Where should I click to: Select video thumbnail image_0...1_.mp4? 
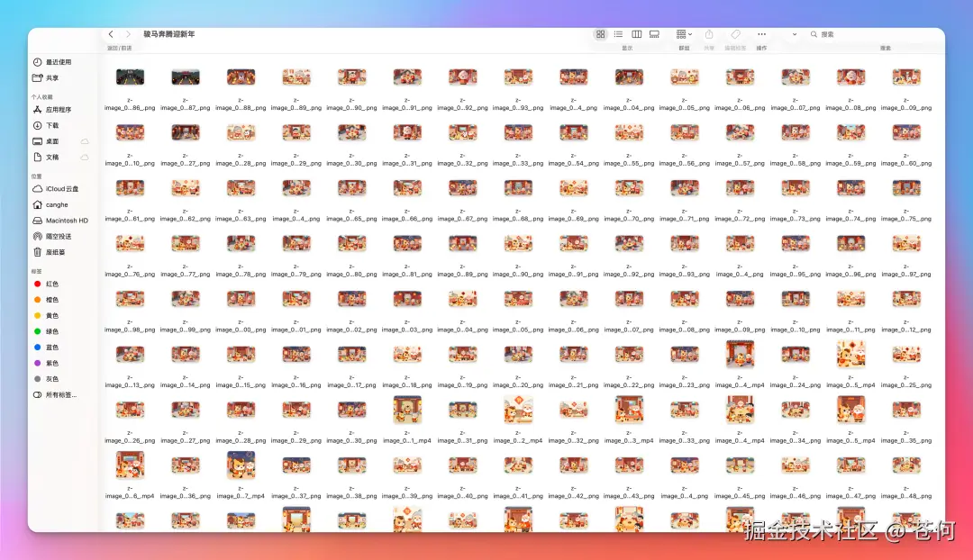(x=407, y=410)
